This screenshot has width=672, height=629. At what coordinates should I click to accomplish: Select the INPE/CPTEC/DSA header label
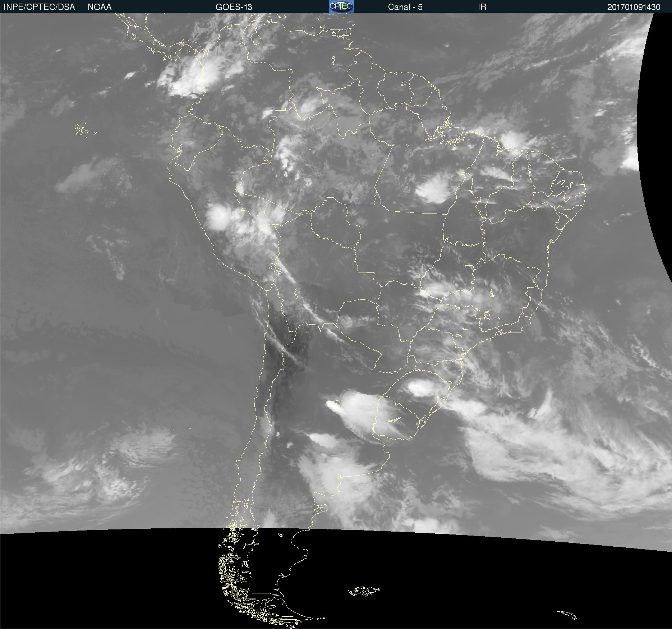tap(39, 7)
